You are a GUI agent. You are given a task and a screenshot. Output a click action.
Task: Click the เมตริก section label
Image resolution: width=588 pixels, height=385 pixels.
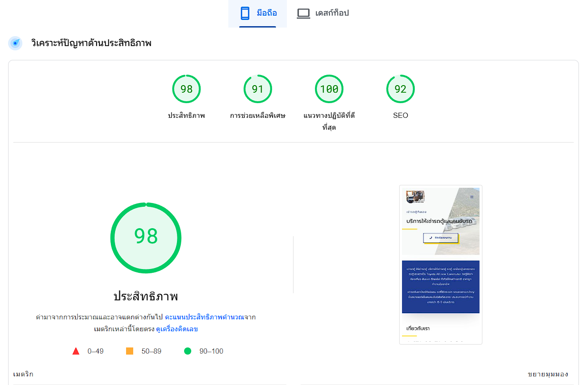coord(23,374)
